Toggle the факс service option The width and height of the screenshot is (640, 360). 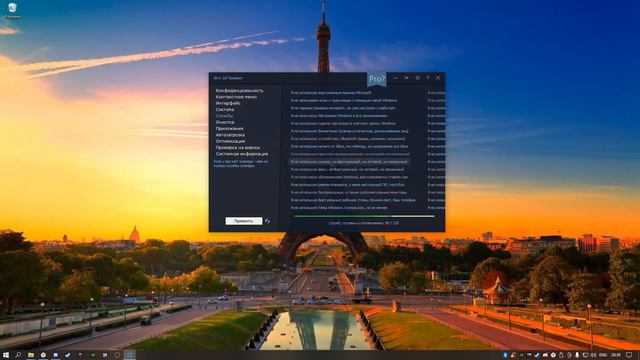click(347, 169)
